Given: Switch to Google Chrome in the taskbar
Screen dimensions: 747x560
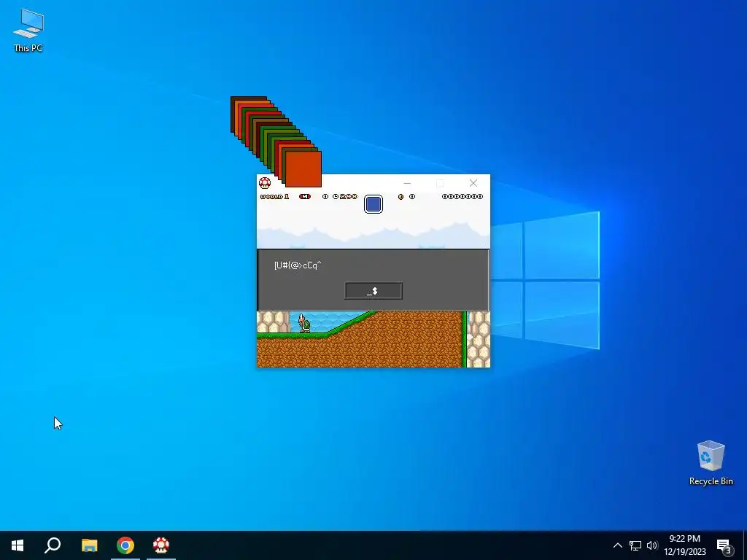Looking at the screenshot, I should pyautogui.click(x=125, y=545).
